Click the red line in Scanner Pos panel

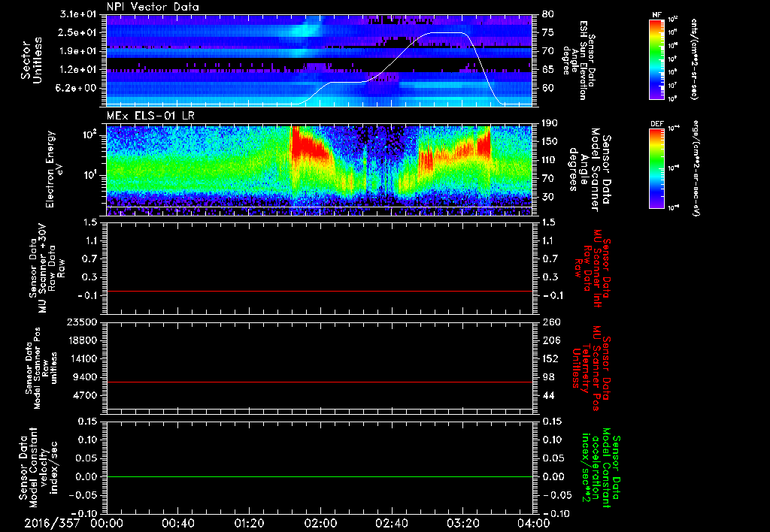point(319,382)
